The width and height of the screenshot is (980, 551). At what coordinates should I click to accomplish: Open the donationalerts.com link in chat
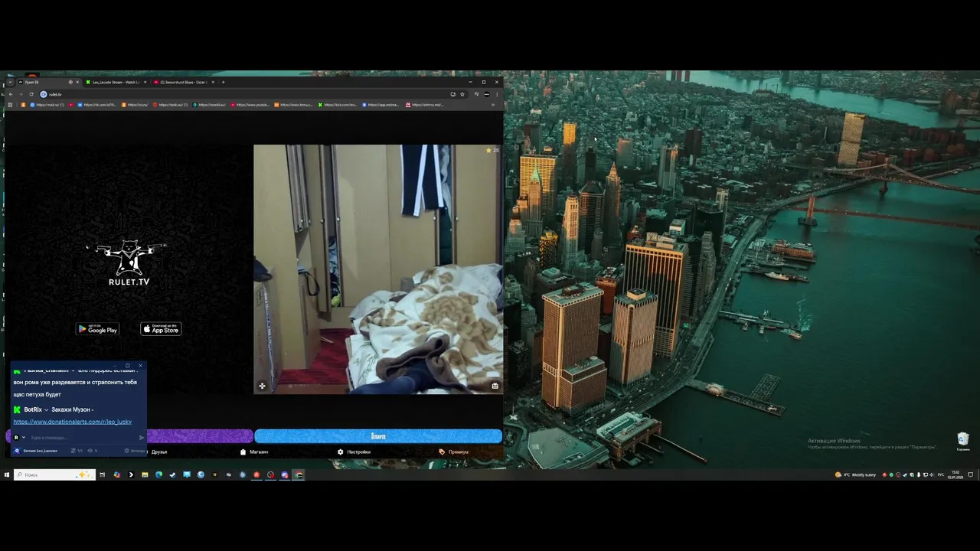point(73,422)
